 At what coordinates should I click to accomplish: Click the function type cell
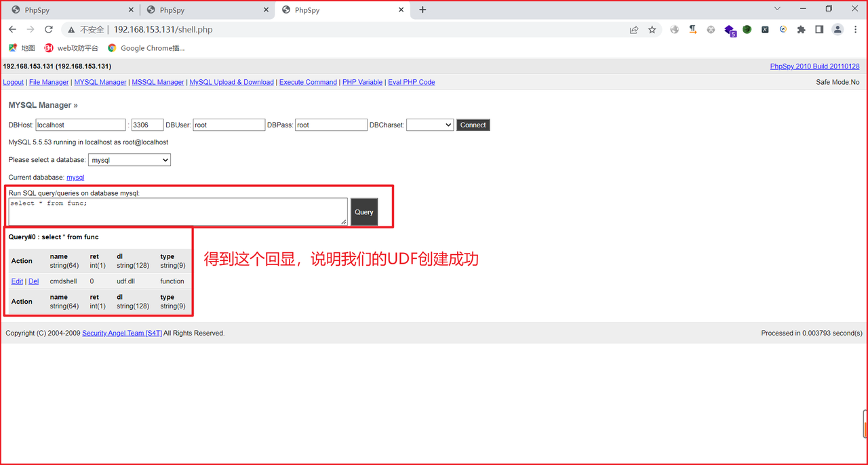pyautogui.click(x=172, y=281)
